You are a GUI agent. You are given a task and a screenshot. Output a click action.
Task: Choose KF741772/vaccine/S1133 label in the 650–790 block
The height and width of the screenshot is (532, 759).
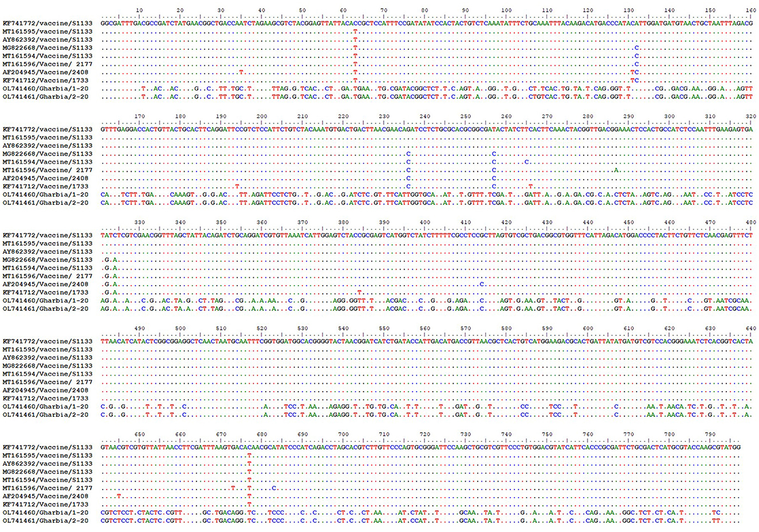click(x=48, y=447)
